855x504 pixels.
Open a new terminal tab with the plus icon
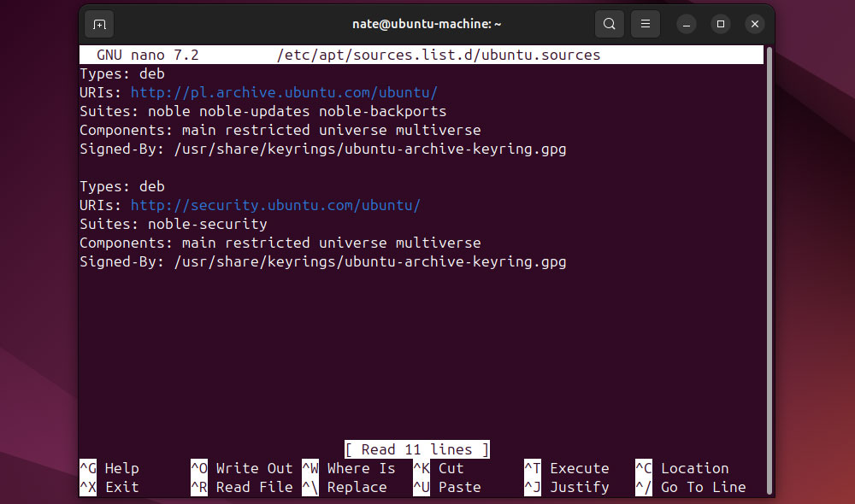(99, 24)
